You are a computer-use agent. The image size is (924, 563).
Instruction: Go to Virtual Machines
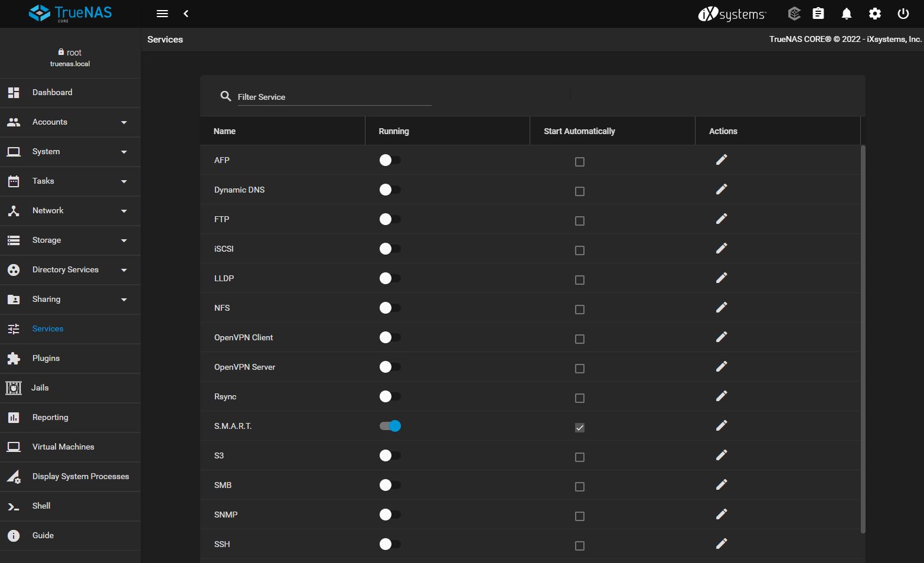coord(63,447)
